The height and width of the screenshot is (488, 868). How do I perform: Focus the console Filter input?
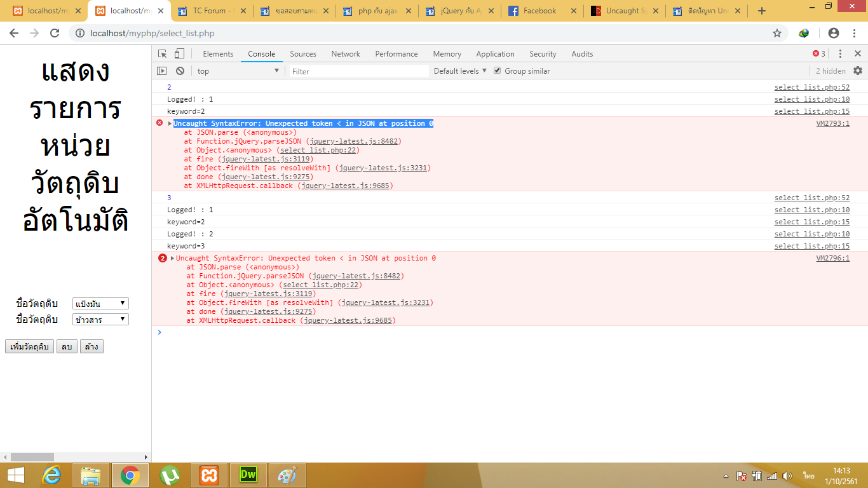click(x=359, y=71)
